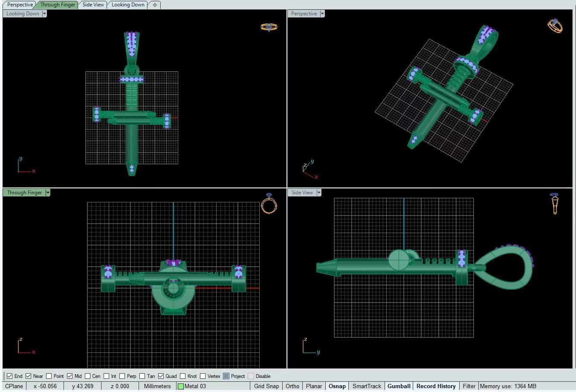This screenshot has width=576, height=392.
Task: Check the Disable osnap box
Action: click(251, 376)
